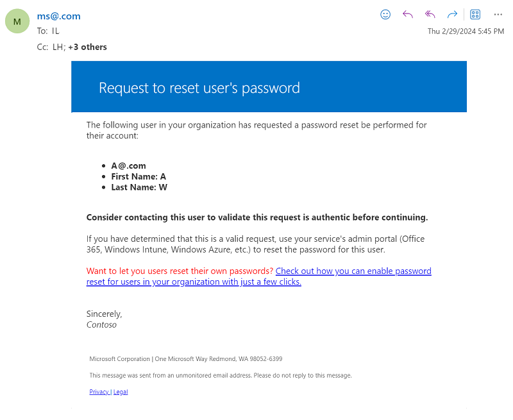Expand the +3 others recipients

[88, 47]
